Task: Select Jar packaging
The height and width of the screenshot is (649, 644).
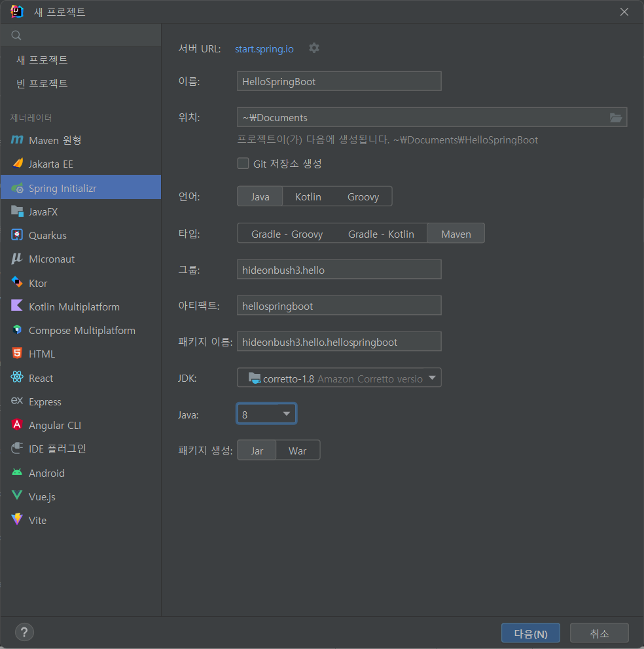Action: click(x=257, y=451)
